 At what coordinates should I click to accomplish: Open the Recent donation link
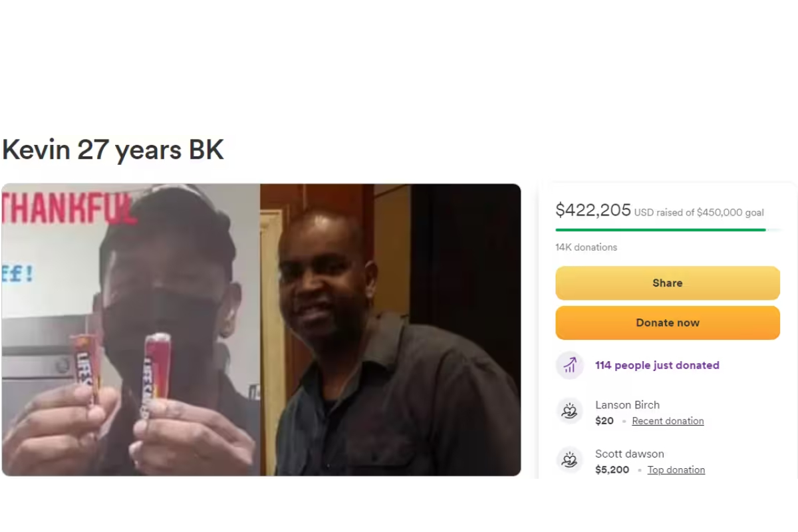click(x=668, y=421)
